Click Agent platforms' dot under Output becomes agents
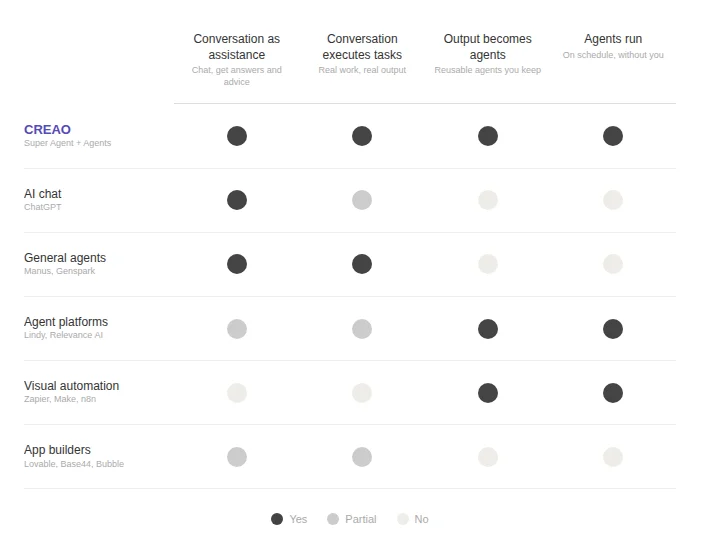Image resolution: width=720 pixels, height=557 pixels. 488,329
